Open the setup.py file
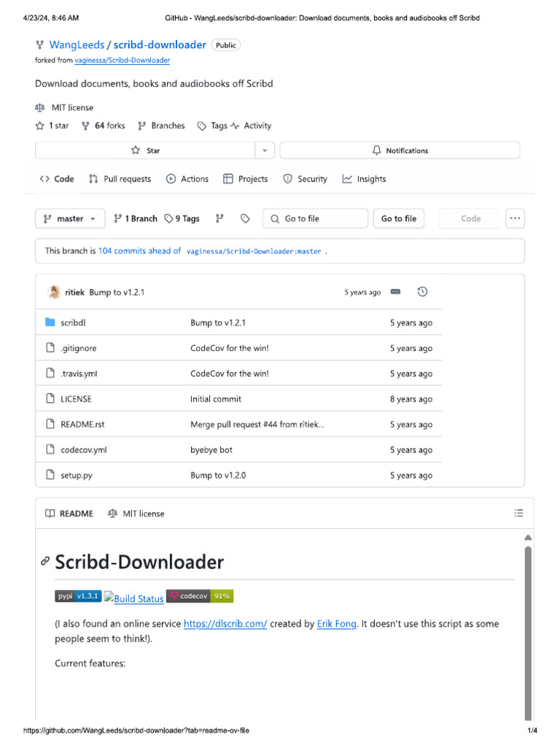 (x=77, y=476)
